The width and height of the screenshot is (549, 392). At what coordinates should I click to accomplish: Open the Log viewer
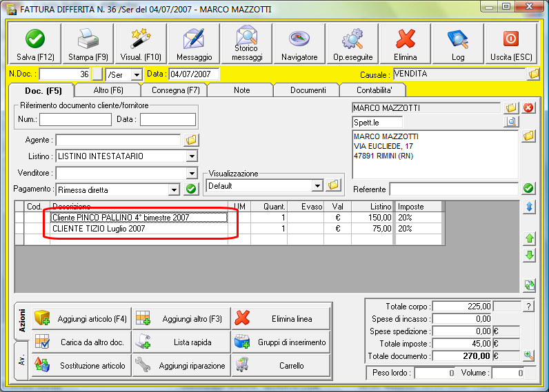[458, 43]
